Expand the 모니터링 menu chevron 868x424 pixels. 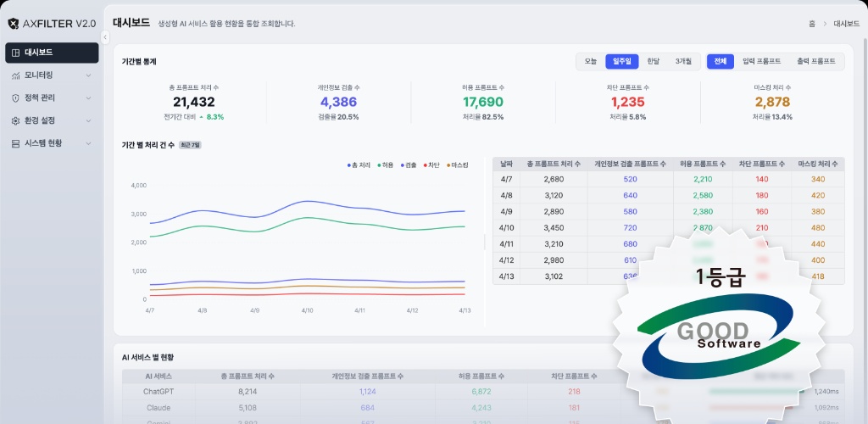coord(88,75)
